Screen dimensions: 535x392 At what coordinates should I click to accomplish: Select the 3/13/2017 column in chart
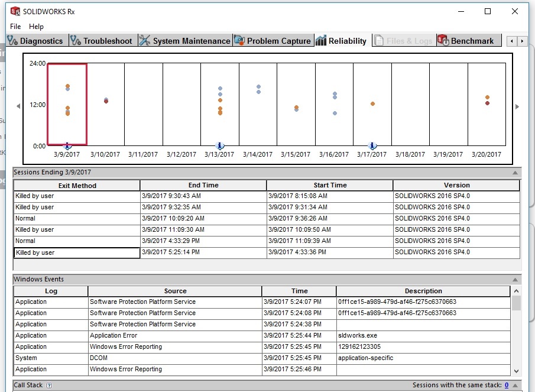(220, 105)
